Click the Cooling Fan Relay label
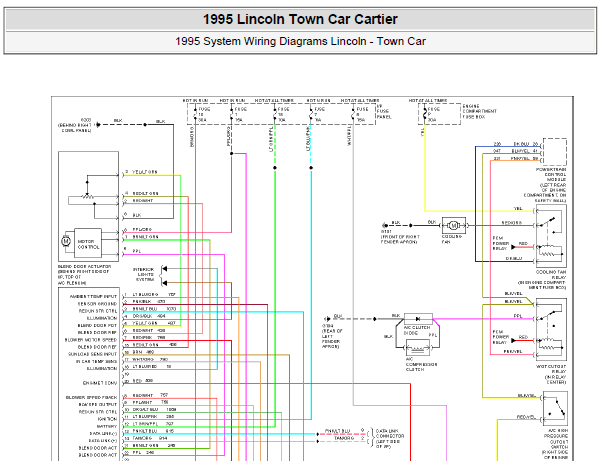Screen dimensions: 600x461 pyautogui.click(x=542, y=280)
